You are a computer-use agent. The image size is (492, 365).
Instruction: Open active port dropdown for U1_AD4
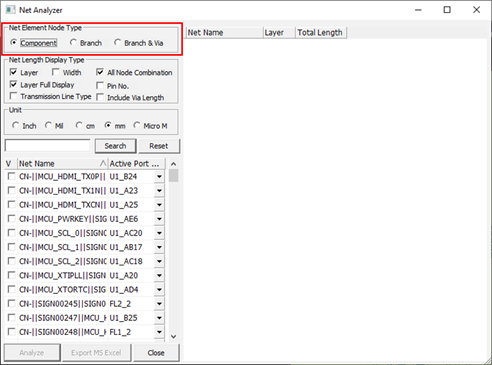point(159,290)
